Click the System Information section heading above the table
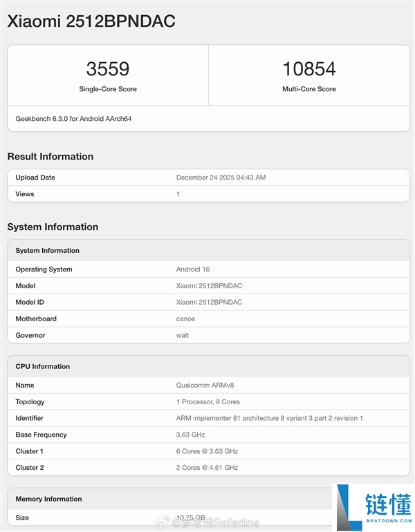This screenshot has width=415, height=532. [x=53, y=227]
